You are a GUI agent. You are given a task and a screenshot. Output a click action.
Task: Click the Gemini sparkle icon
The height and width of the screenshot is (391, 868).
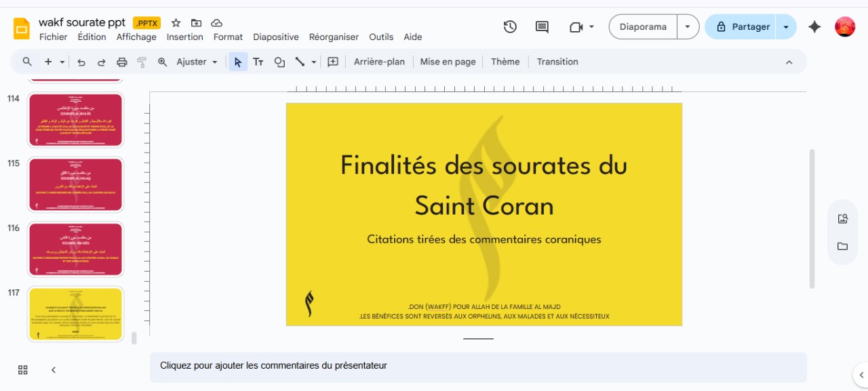click(814, 27)
